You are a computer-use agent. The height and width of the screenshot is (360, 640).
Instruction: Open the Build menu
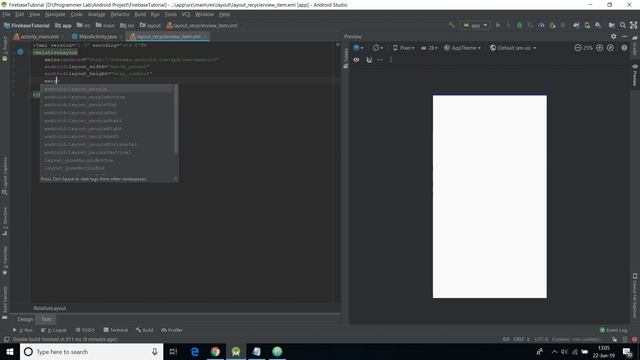coord(140,14)
